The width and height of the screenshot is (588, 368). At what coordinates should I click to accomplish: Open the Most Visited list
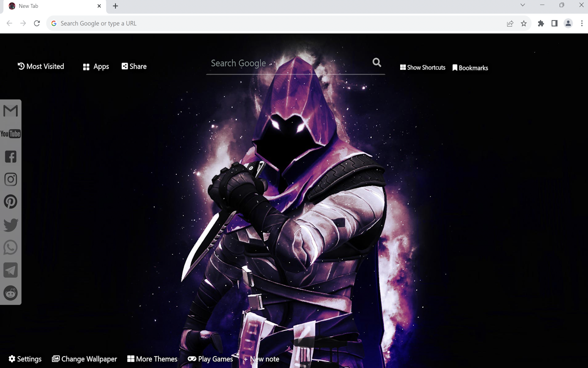41,66
